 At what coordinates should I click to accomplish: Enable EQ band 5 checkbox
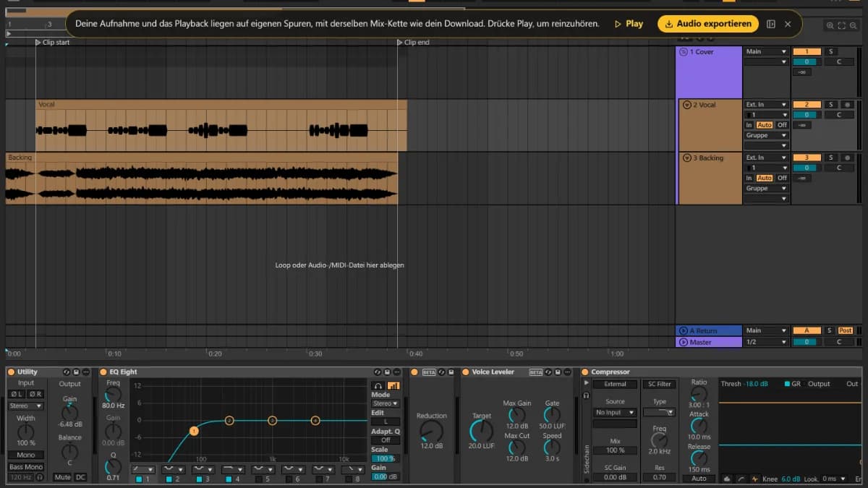point(259,479)
